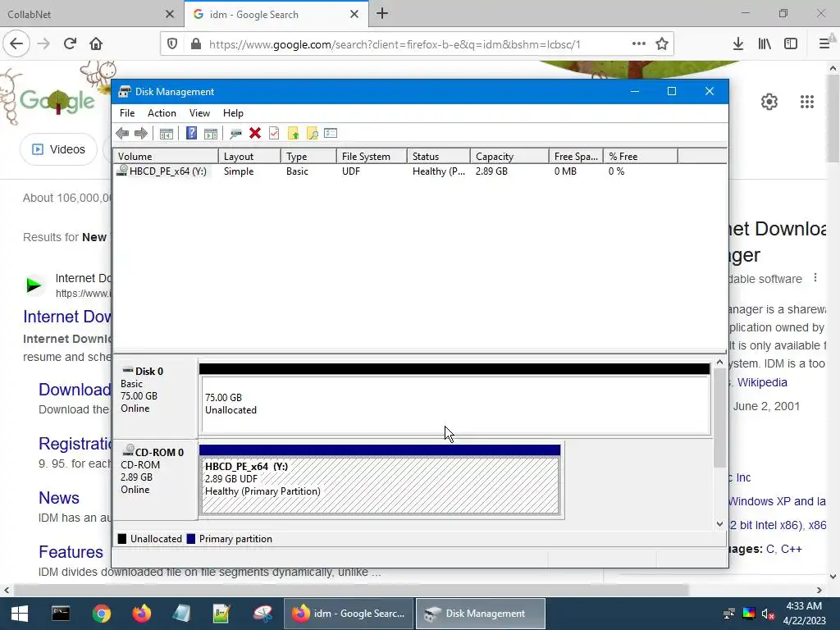Image resolution: width=840 pixels, height=630 pixels.
Task: Open the Wikipedia link in knowledge panel
Action: tap(762, 382)
